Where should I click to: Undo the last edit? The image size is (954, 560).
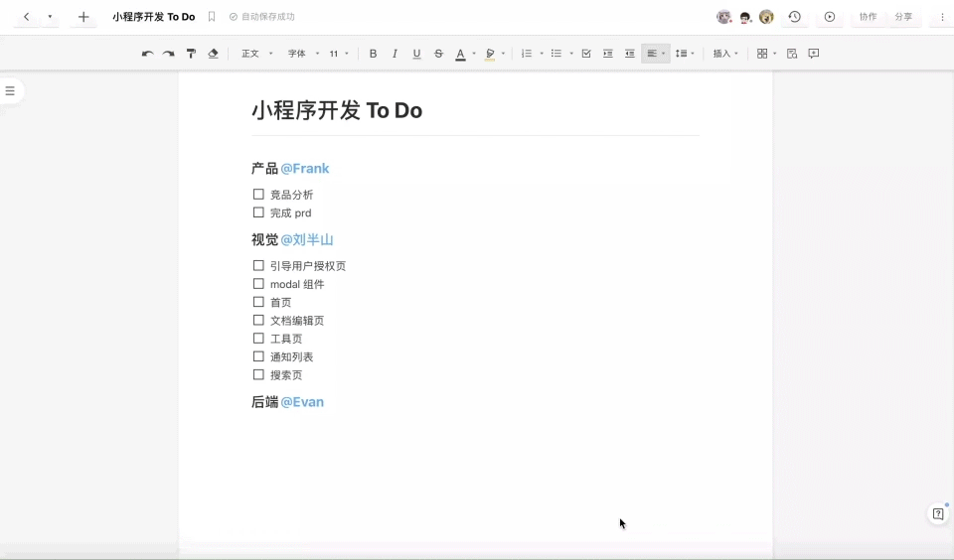point(147,54)
